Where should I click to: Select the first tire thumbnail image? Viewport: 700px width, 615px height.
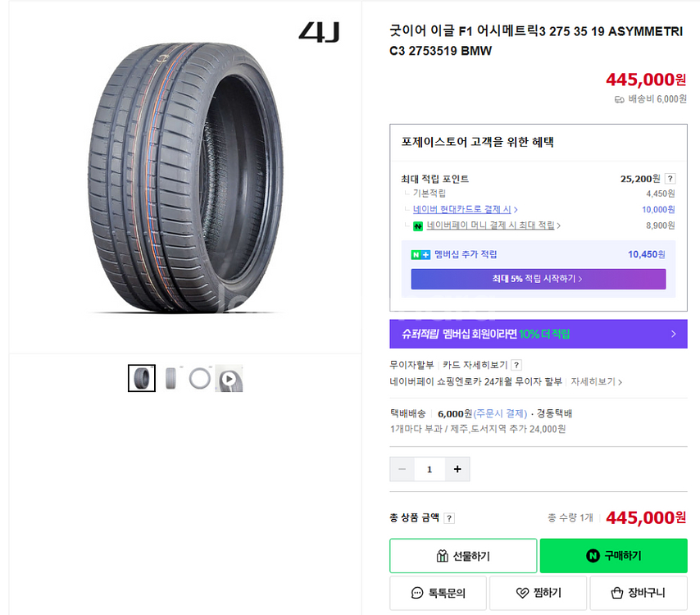click(x=142, y=378)
